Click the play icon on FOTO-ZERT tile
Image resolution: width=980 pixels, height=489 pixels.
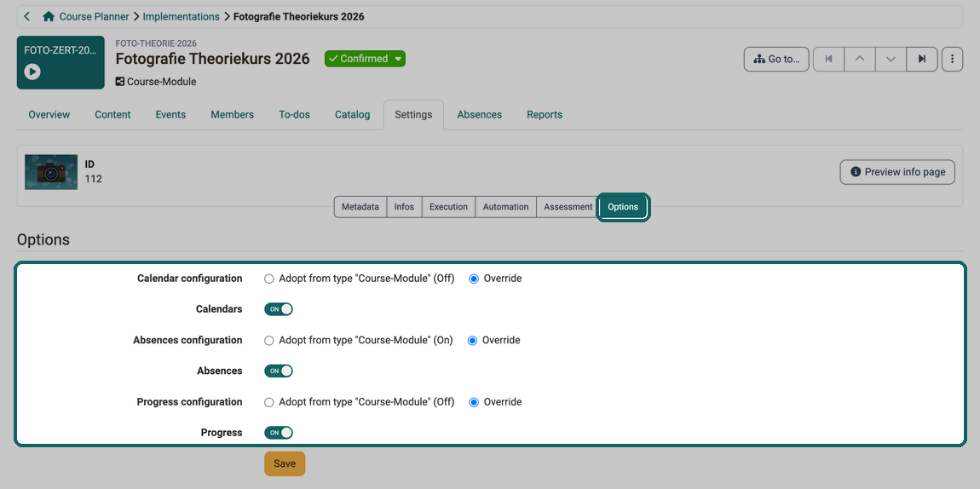coord(32,72)
